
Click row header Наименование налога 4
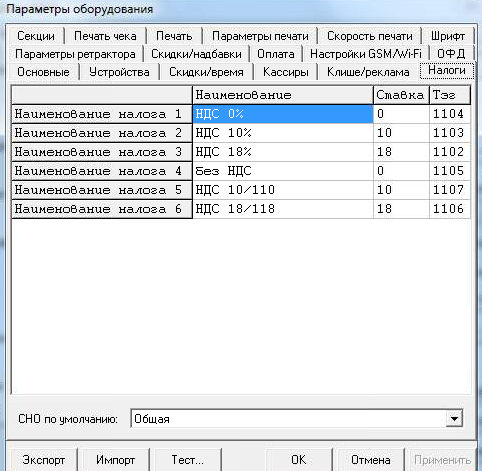[x=102, y=171]
